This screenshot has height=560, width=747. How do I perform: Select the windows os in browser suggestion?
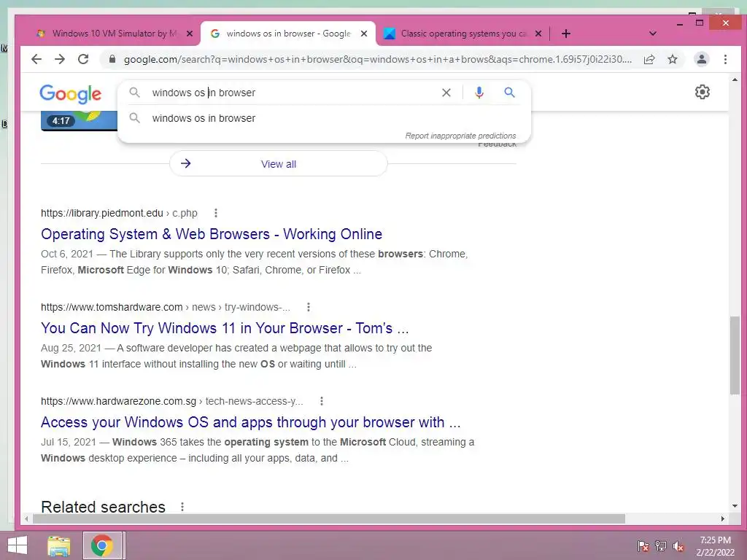pyautogui.click(x=323, y=118)
